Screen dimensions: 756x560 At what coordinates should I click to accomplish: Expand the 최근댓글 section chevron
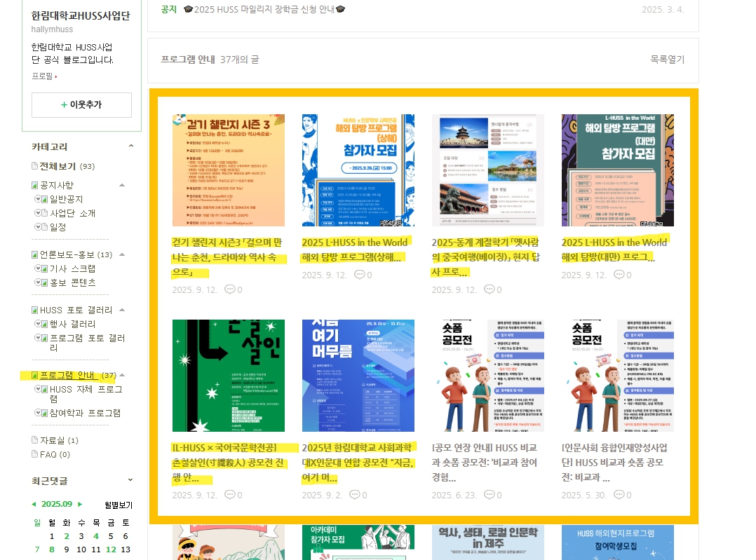[130, 479]
